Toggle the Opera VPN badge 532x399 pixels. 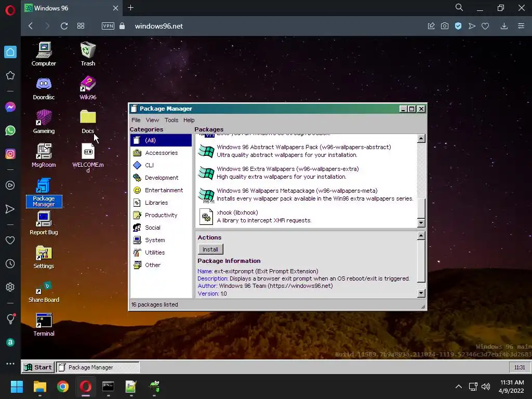coord(108,26)
